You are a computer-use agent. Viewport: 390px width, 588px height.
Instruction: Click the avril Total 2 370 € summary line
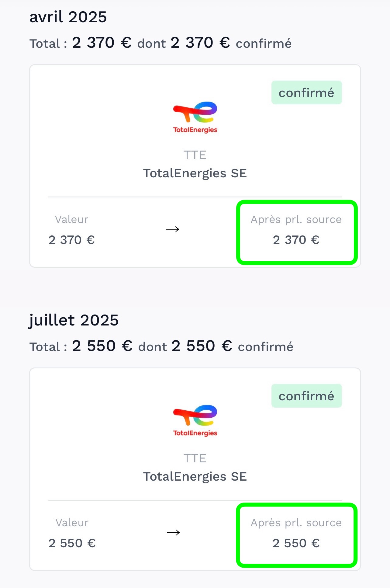[x=160, y=43]
